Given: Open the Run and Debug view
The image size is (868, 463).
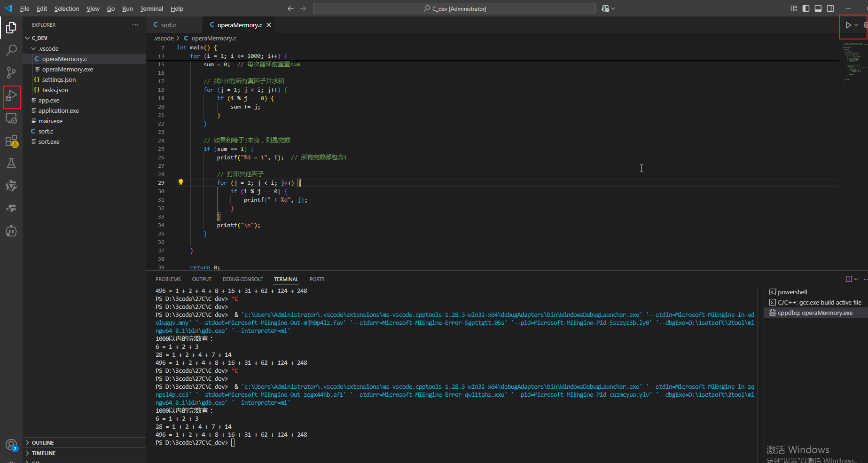Looking at the screenshot, I should (x=11, y=96).
